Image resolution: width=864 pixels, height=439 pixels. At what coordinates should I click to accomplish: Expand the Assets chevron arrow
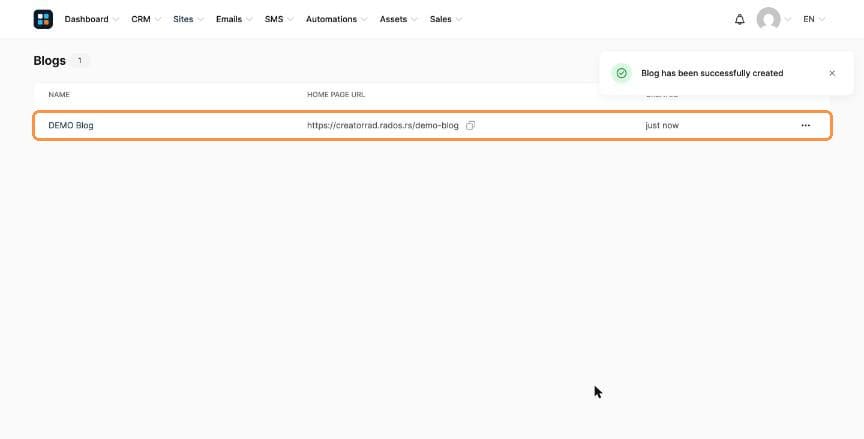coord(414,20)
